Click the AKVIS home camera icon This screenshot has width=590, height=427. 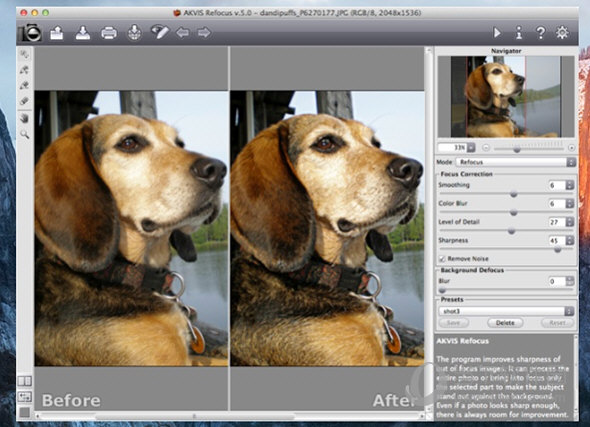(x=31, y=33)
